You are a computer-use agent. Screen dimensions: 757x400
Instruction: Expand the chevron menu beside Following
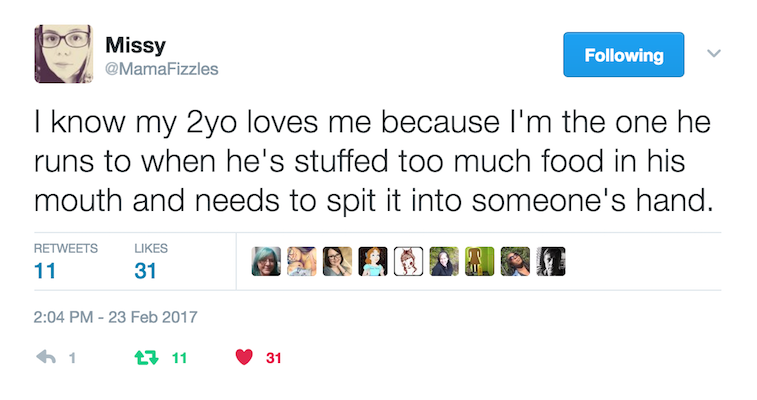click(714, 53)
